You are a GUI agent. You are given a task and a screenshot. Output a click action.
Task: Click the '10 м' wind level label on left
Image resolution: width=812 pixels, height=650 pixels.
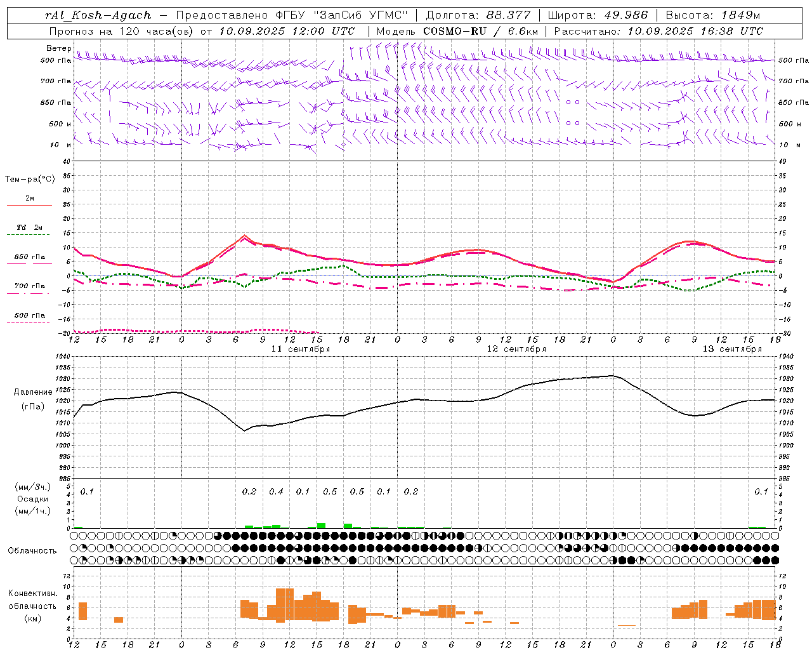61,145
